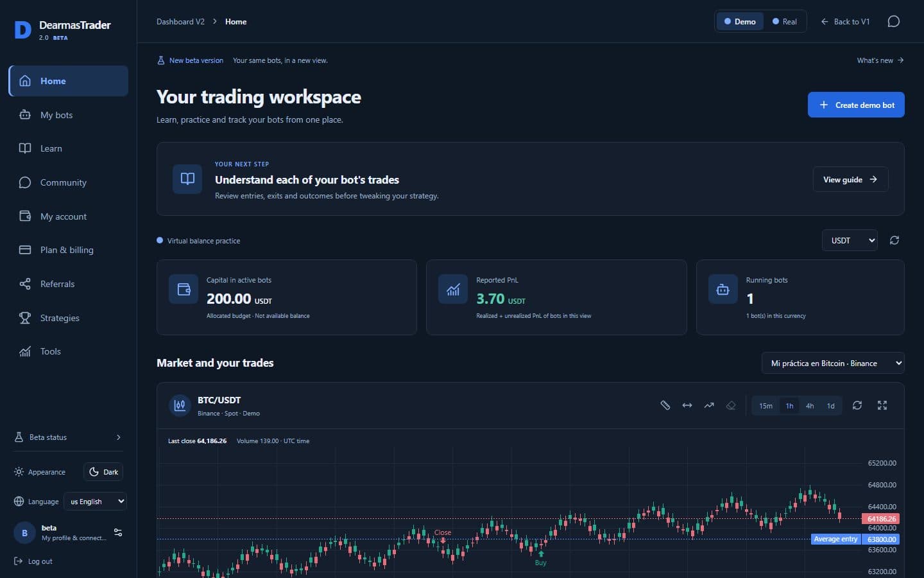Viewport: 924px width, 578px height.
Task: Click the Close marker on chart
Action: coord(443,536)
